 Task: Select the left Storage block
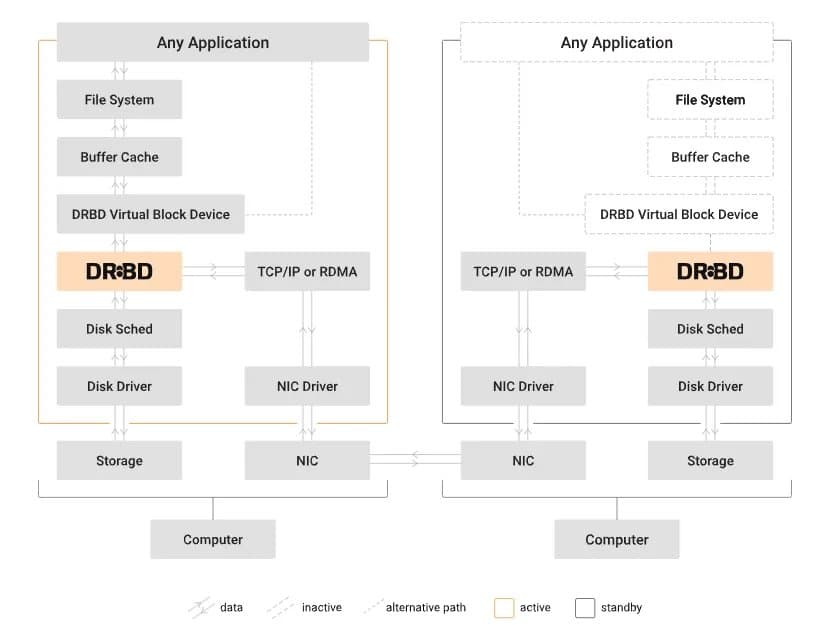coord(119,460)
